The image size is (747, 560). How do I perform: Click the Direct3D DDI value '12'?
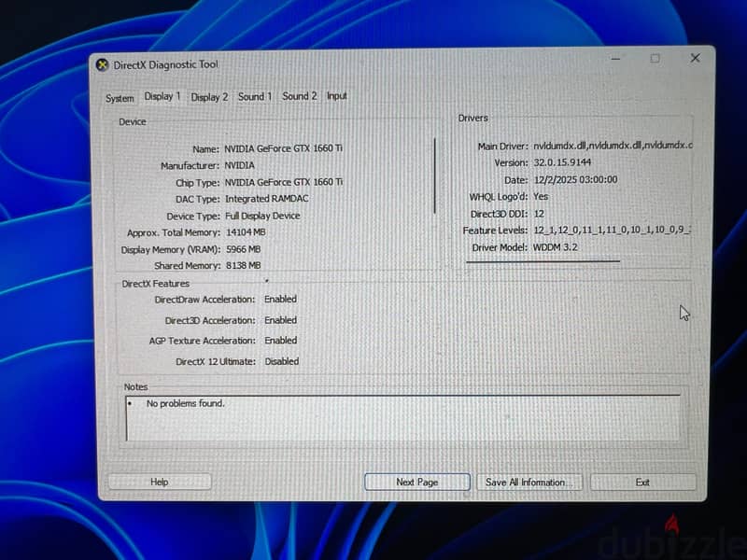(539, 214)
